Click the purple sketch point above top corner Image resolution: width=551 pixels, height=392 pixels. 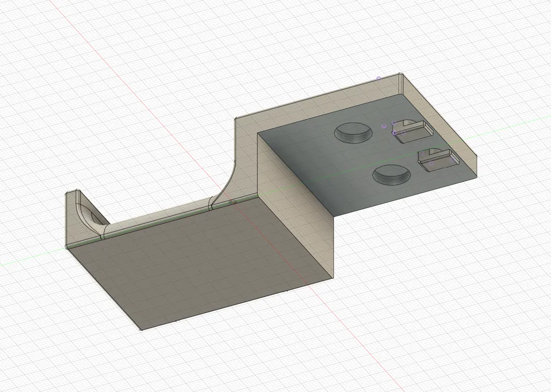pyautogui.click(x=379, y=78)
